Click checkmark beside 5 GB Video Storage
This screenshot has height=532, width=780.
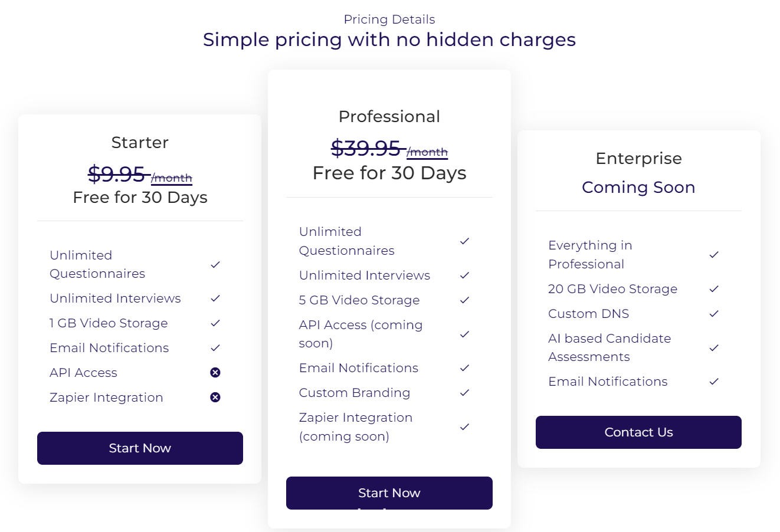(464, 300)
